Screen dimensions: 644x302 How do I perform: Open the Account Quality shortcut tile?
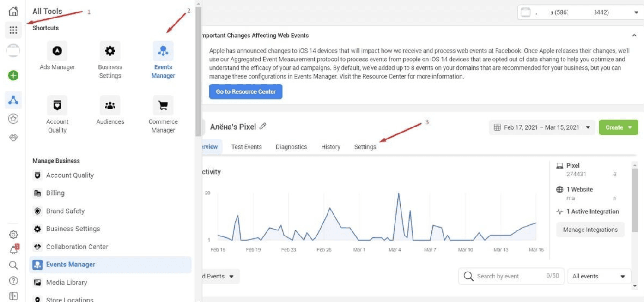tap(57, 115)
